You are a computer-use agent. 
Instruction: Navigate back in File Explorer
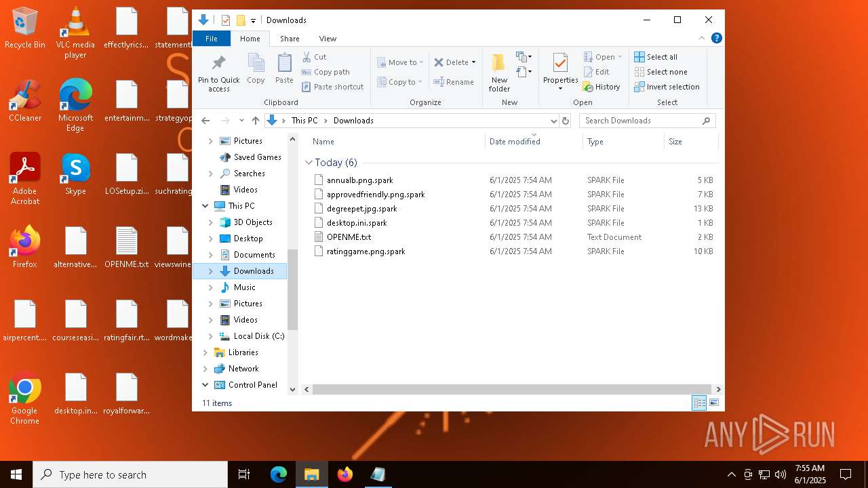[206, 121]
